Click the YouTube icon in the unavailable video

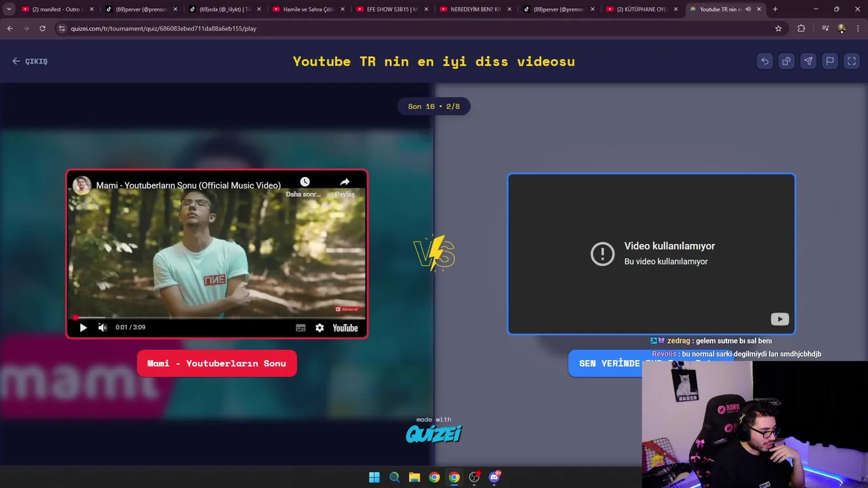pyautogui.click(x=779, y=319)
